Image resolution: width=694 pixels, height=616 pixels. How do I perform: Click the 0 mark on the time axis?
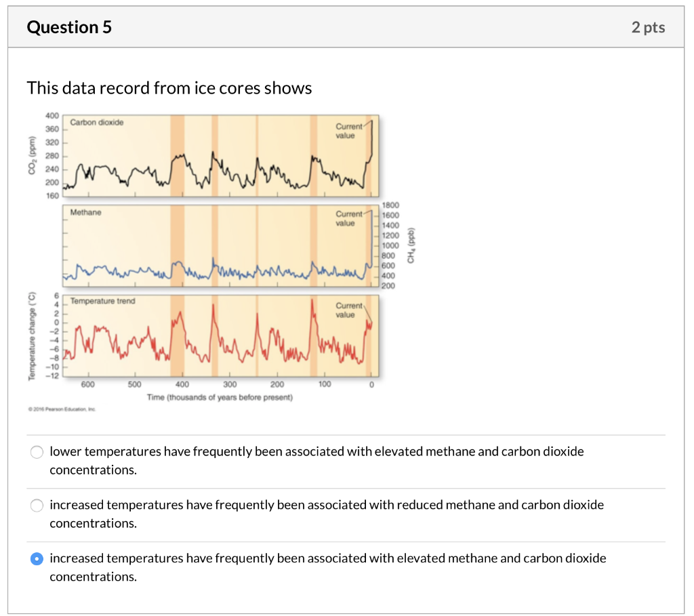click(371, 384)
